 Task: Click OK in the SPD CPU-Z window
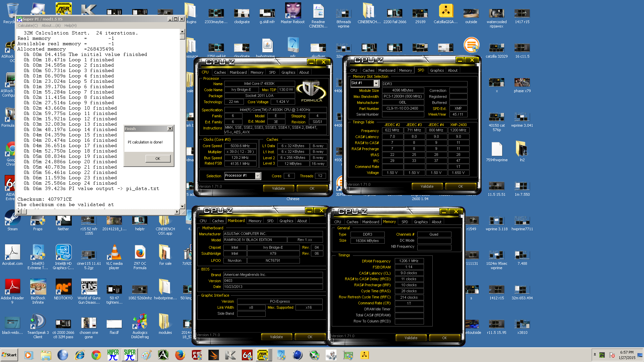pyautogui.click(x=461, y=186)
